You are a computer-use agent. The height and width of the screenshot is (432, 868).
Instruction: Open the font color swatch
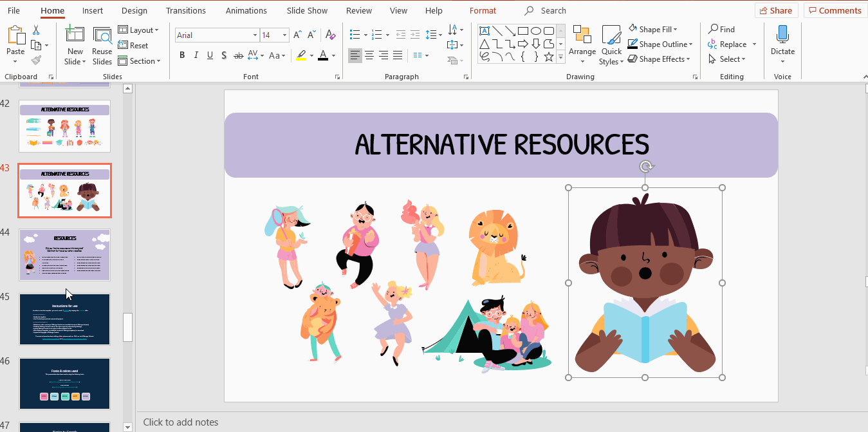[x=323, y=56]
